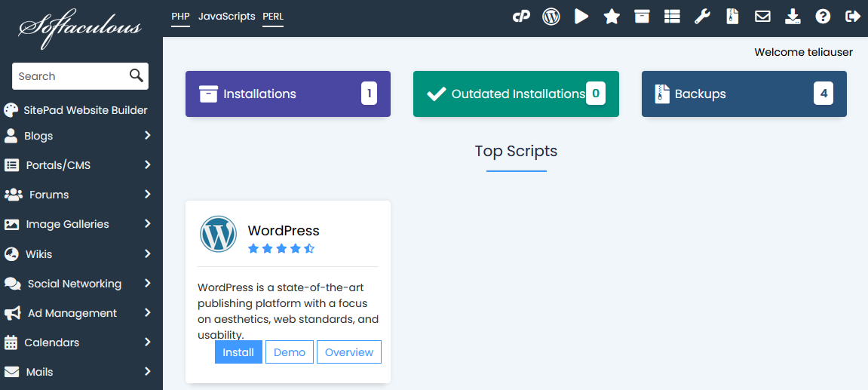Open the WordPress Overview button
This screenshot has width=868, height=390.
349,352
